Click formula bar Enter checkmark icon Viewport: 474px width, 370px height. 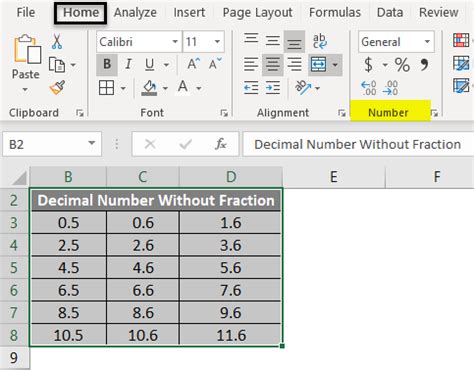pos(185,144)
